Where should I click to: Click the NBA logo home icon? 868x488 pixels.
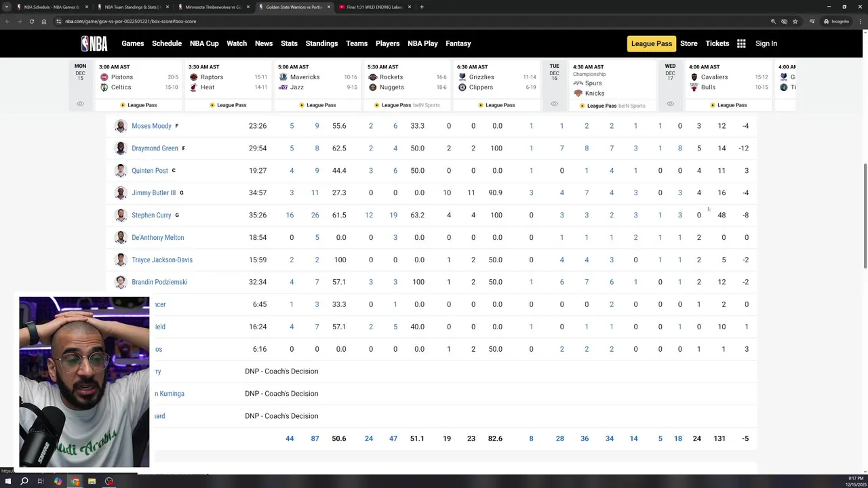(94, 43)
